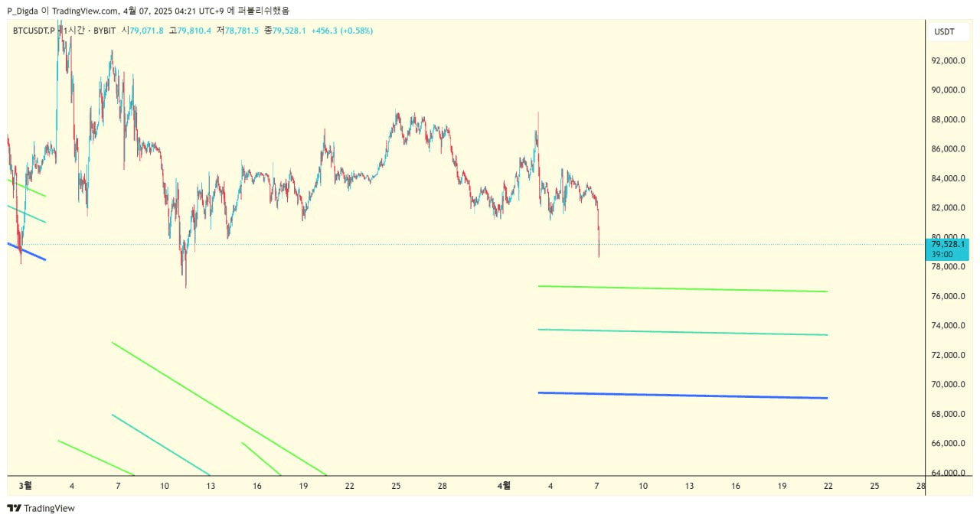
Task: Click the 28 date label at far right
Action: pos(920,485)
